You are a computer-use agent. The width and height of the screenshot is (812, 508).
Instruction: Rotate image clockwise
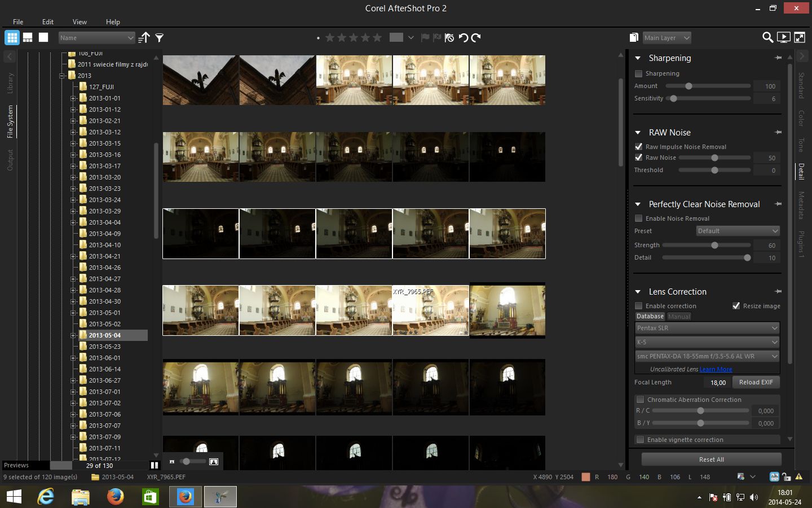(x=476, y=38)
